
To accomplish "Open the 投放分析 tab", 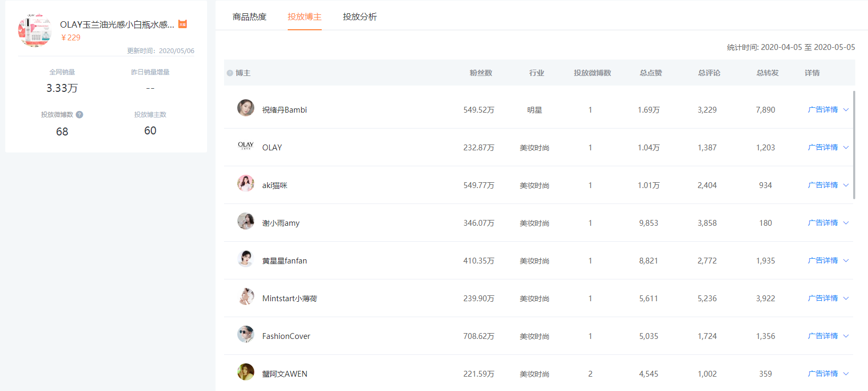I will click(360, 17).
